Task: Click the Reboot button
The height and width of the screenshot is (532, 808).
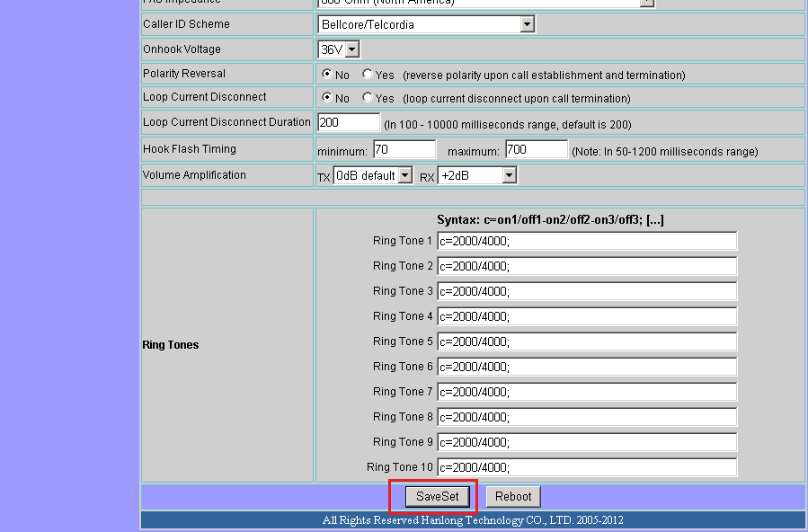Action: tap(512, 496)
